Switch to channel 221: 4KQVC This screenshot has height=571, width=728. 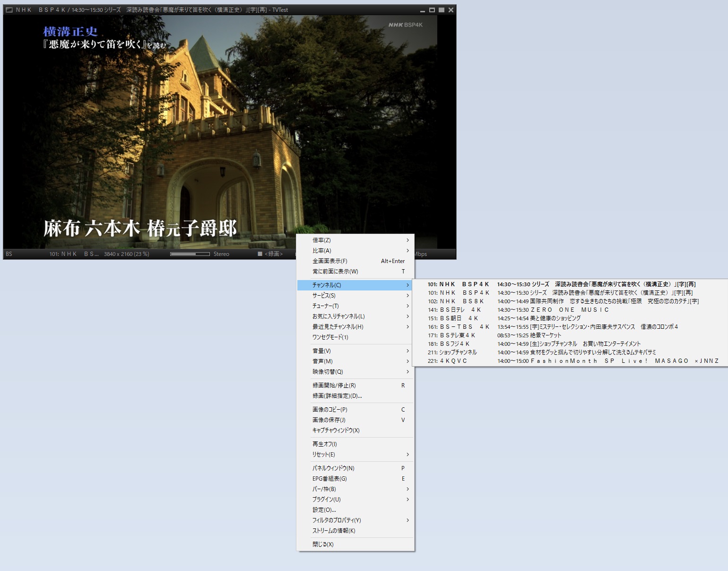(570, 361)
